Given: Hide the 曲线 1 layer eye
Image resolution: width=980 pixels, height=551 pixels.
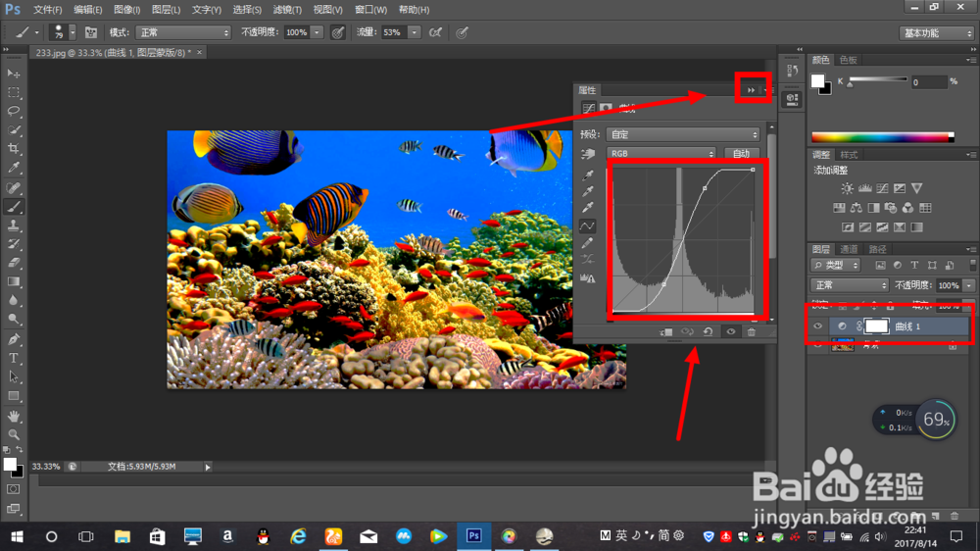Looking at the screenshot, I should (817, 326).
